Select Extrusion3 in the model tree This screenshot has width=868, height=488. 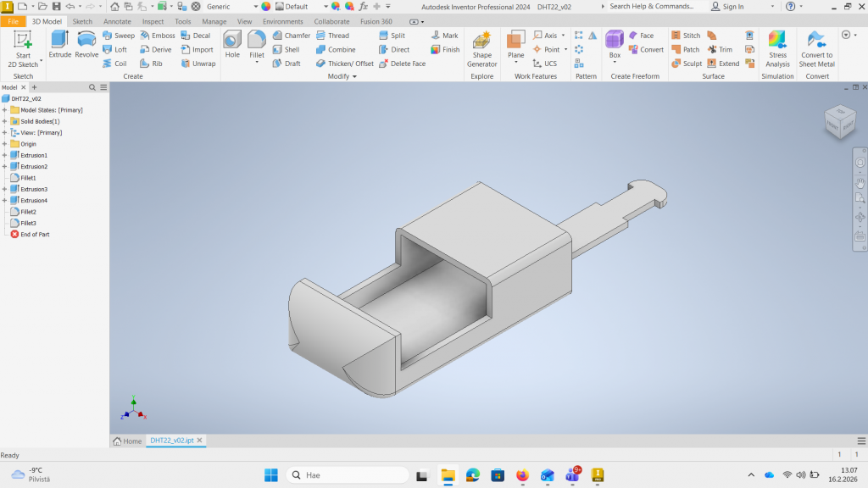pos(34,189)
